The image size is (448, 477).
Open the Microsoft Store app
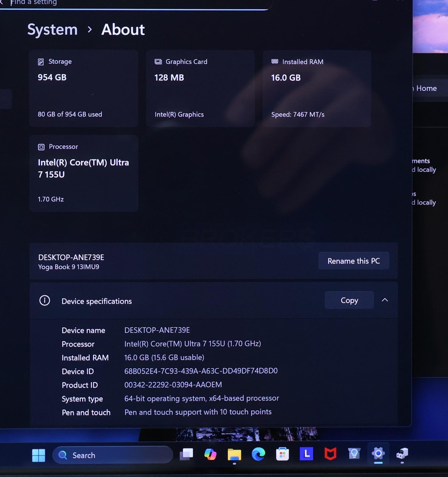click(282, 454)
